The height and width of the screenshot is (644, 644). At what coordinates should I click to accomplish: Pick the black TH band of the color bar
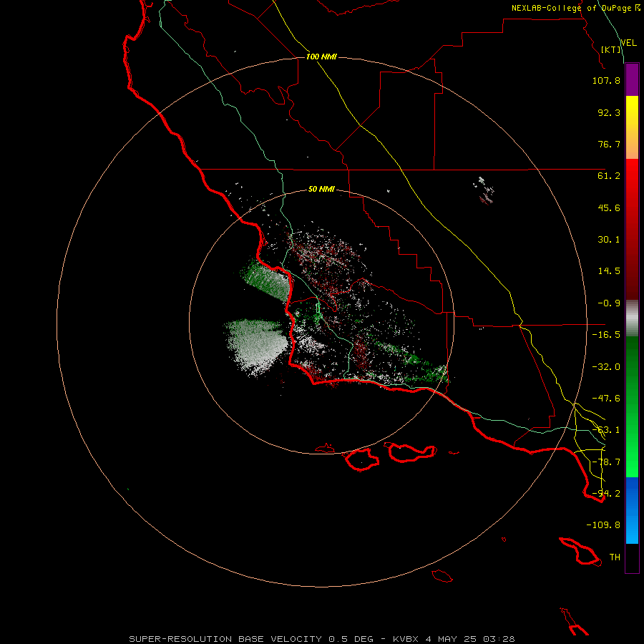point(632,557)
